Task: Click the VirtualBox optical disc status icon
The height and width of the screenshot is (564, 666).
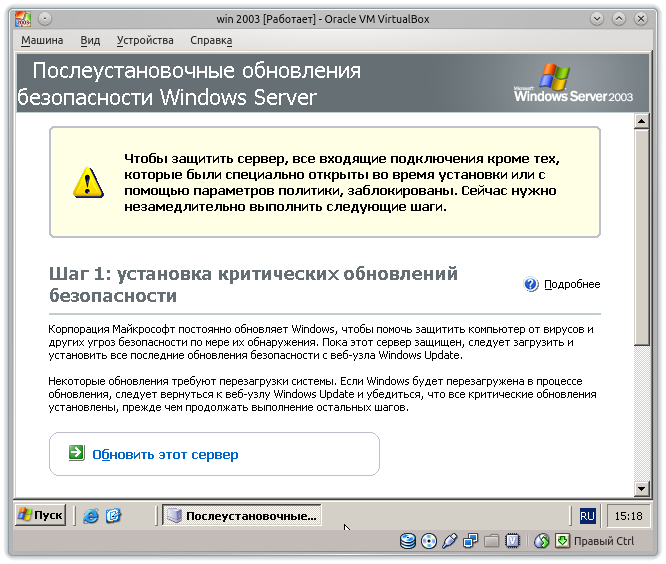Action: click(429, 541)
